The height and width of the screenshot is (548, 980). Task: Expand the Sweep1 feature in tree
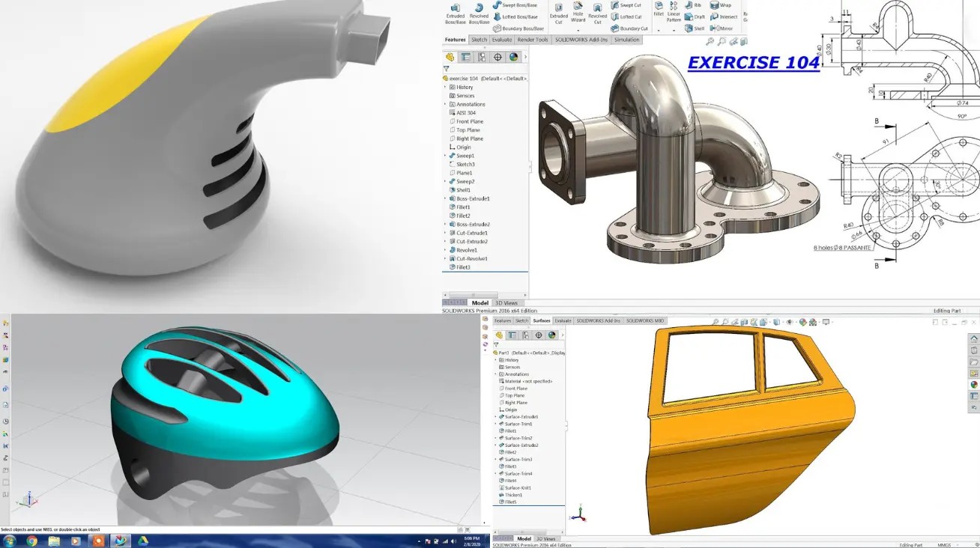point(445,156)
